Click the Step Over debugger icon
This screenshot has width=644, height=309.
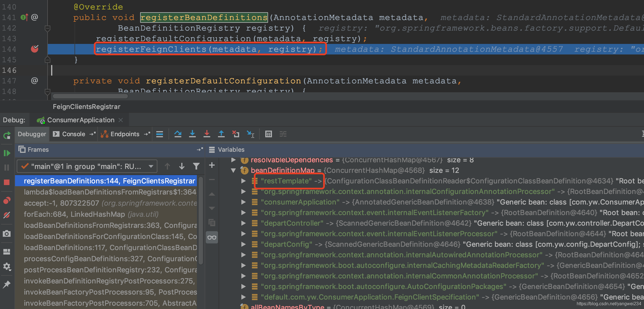click(178, 134)
